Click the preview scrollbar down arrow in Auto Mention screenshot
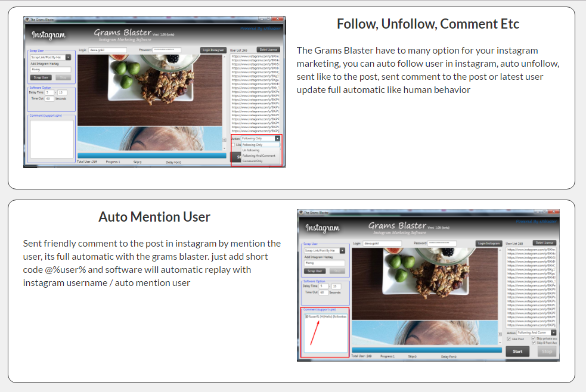The height and width of the screenshot is (392, 586). pyautogui.click(x=500, y=343)
